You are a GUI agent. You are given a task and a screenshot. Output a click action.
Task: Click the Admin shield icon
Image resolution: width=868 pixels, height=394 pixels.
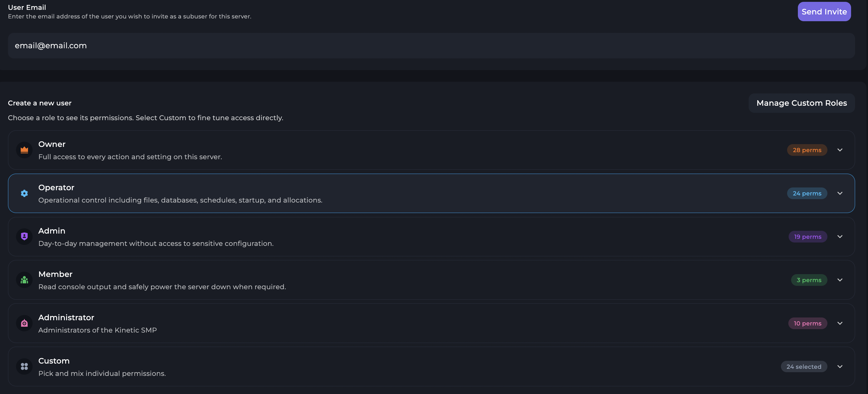(x=24, y=236)
